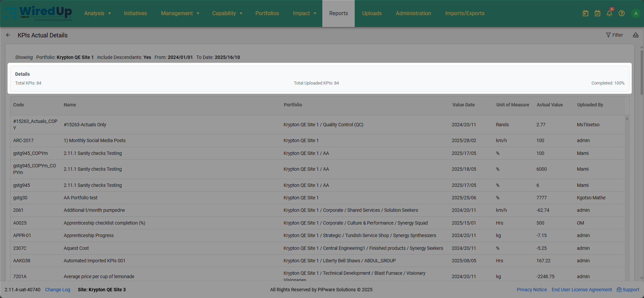This screenshot has width=644, height=298.
Task: Sort by Unit of Measure header
Action: click(x=513, y=105)
